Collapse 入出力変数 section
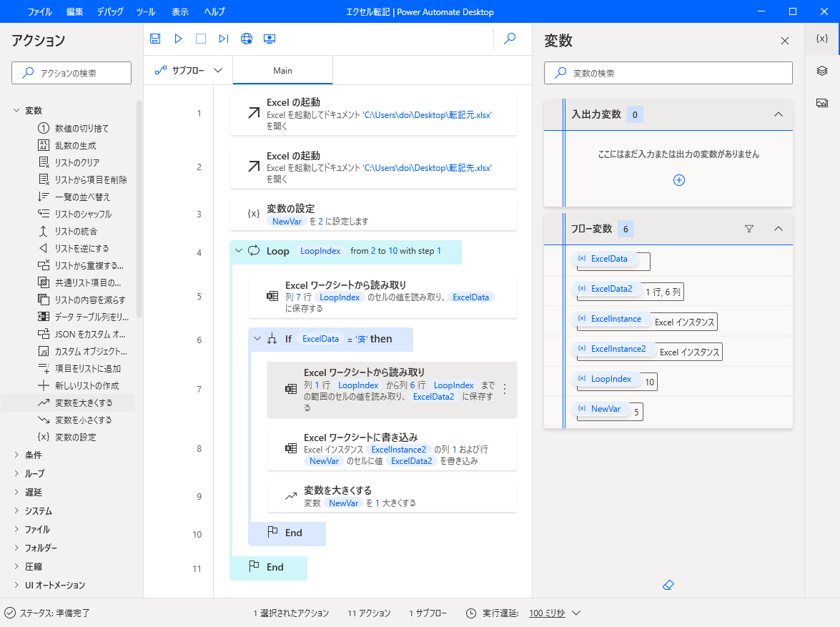The image size is (840, 627). [779, 114]
